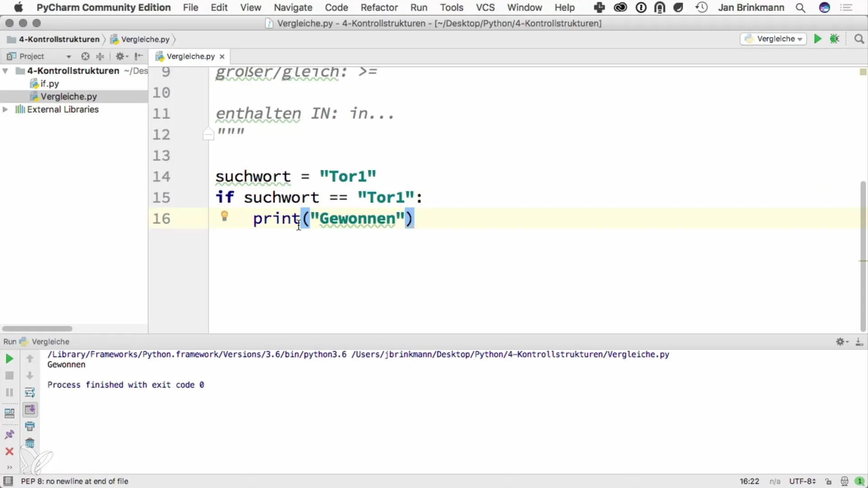The height and width of the screenshot is (488, 868).
Task: Open the Navigate menu
Action: pos(293,8)
